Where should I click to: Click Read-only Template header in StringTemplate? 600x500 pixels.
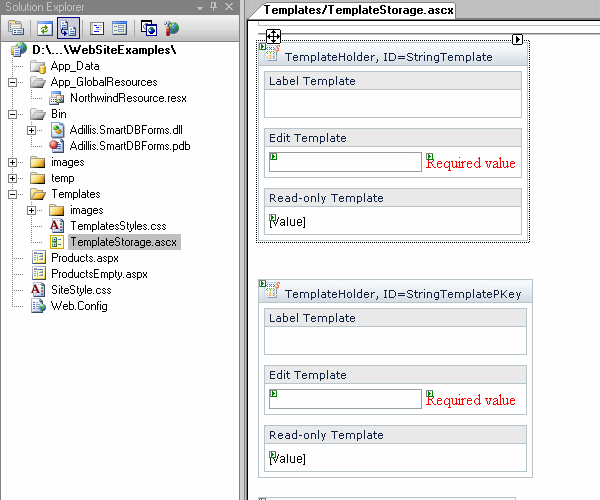[x=393, y=198]
